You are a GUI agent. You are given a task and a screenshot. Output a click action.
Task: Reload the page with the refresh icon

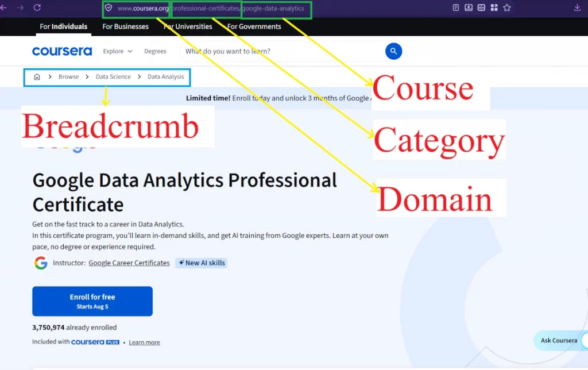(37, 7)
